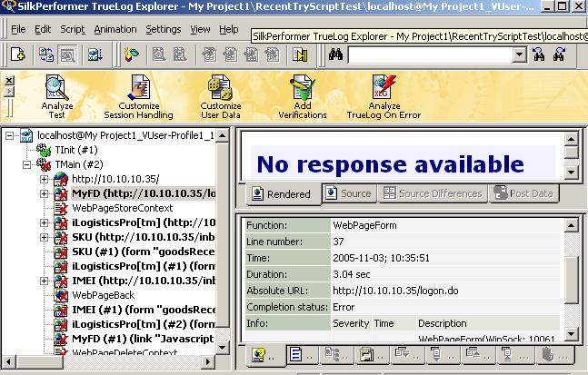Click the colorful cubes toolbar icon
The image size is (588, 375).
coord(132,55)
